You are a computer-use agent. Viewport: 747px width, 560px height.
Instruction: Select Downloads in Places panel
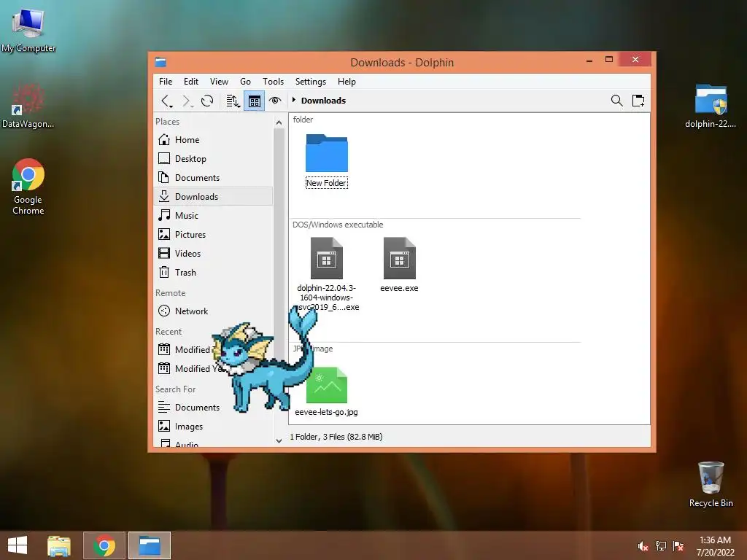214,197
